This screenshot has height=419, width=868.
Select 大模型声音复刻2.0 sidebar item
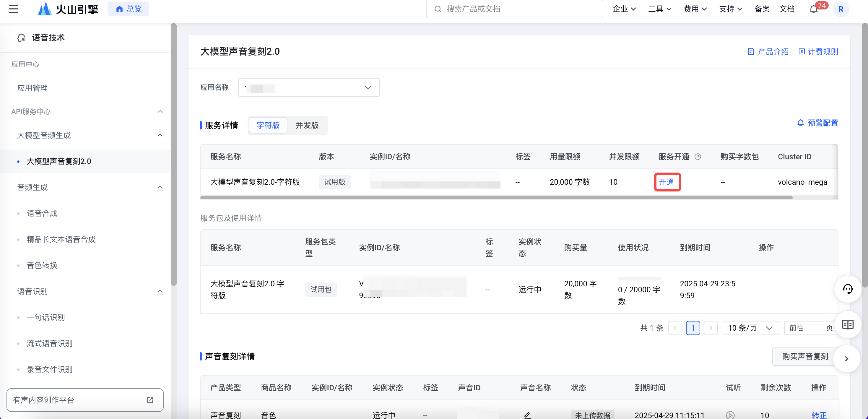(85, 161)
